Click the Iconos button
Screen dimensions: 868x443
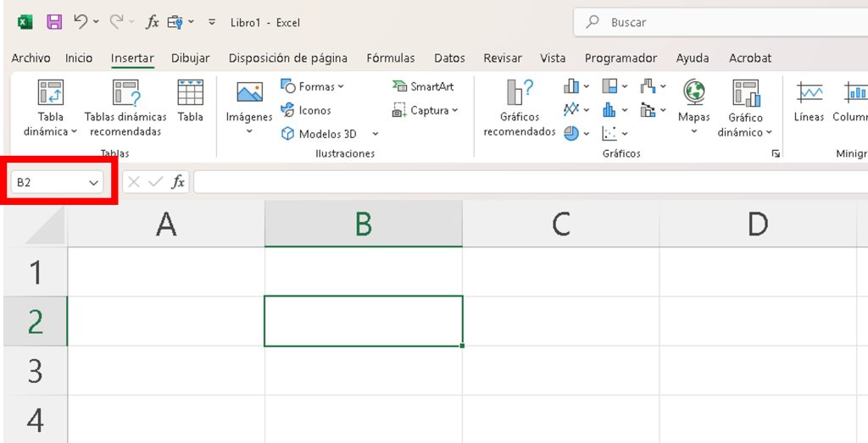306,110
